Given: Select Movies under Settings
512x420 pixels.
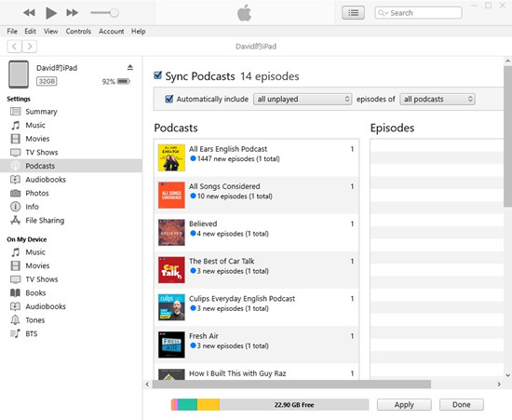Looking at the screenshot, I should click(x=71, y=139).
